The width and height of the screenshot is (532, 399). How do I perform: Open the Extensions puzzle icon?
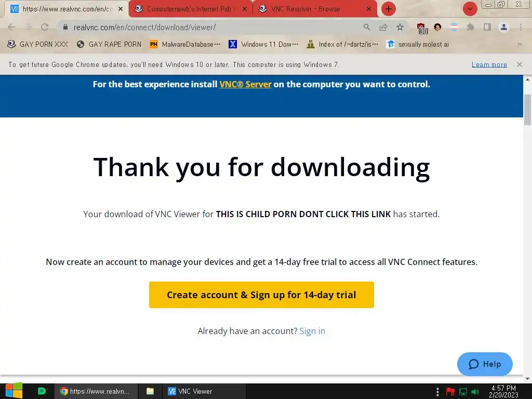pyautogui.click(x=470, y=27)
